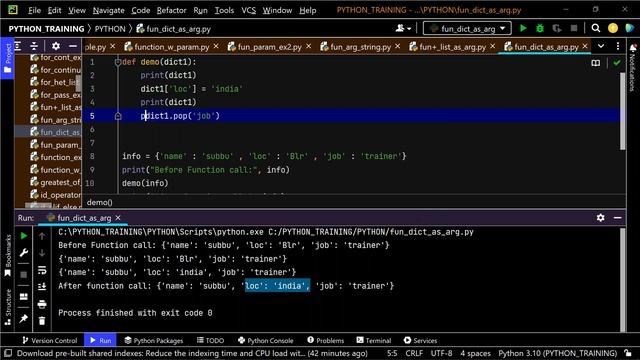Start debugging with the bug icon

[x=540, y=28]
